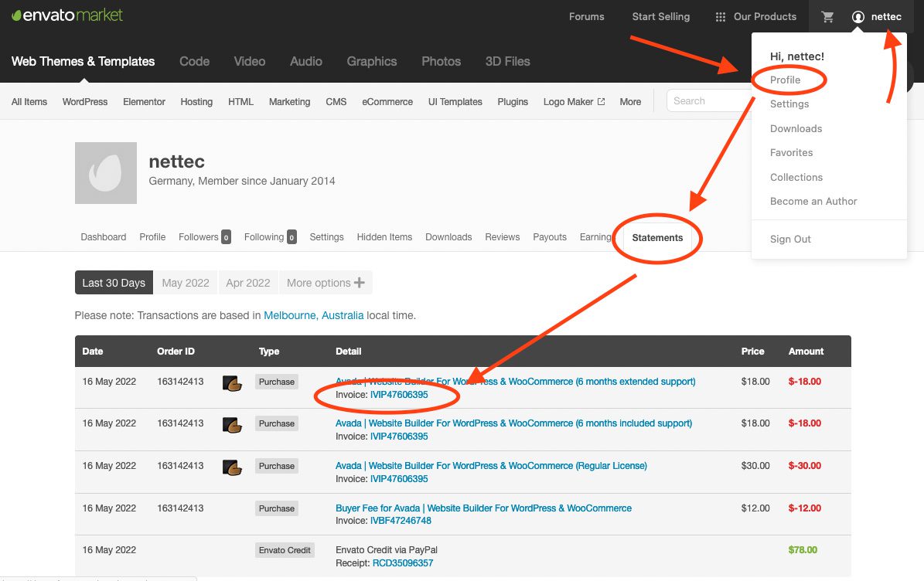924x581 pixels.
Task: Open the Elementor category
Action: click(x=144, y=102)
